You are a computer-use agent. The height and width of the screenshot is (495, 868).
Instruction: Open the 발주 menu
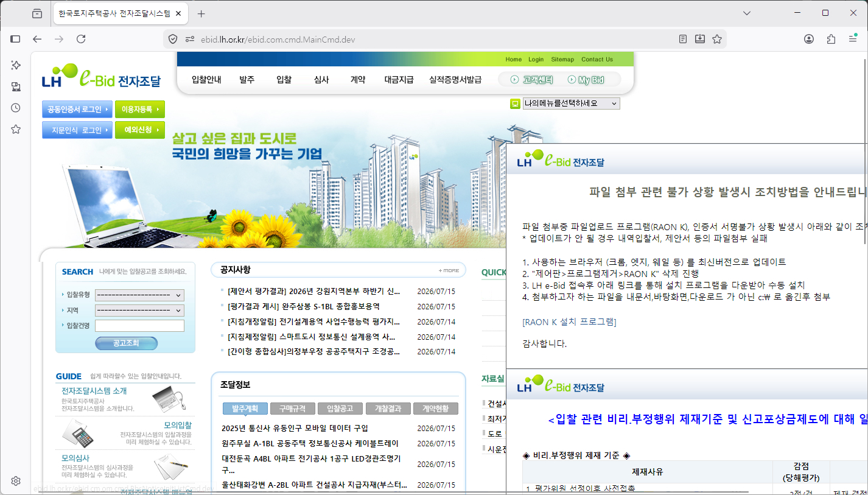[x=247, y=80]
